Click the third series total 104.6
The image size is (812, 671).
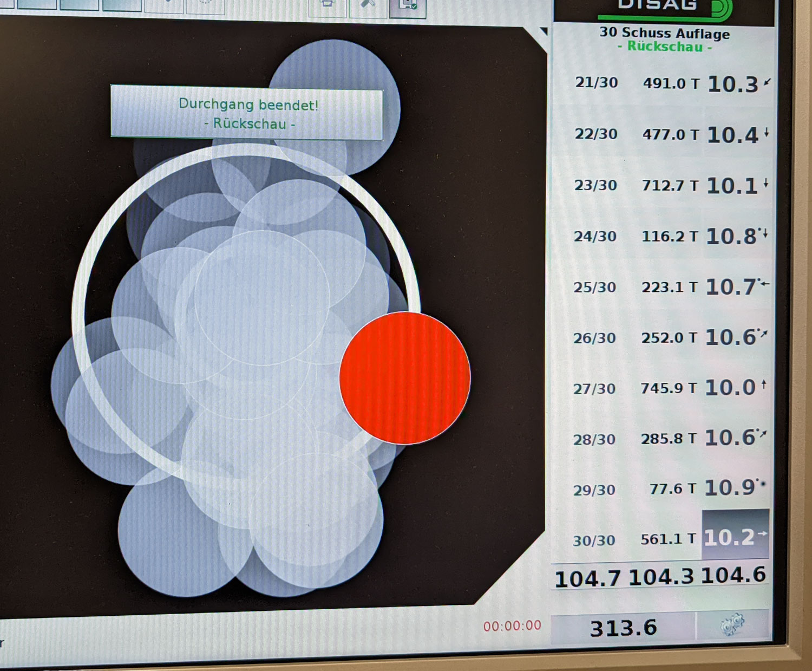coord(734,575)
